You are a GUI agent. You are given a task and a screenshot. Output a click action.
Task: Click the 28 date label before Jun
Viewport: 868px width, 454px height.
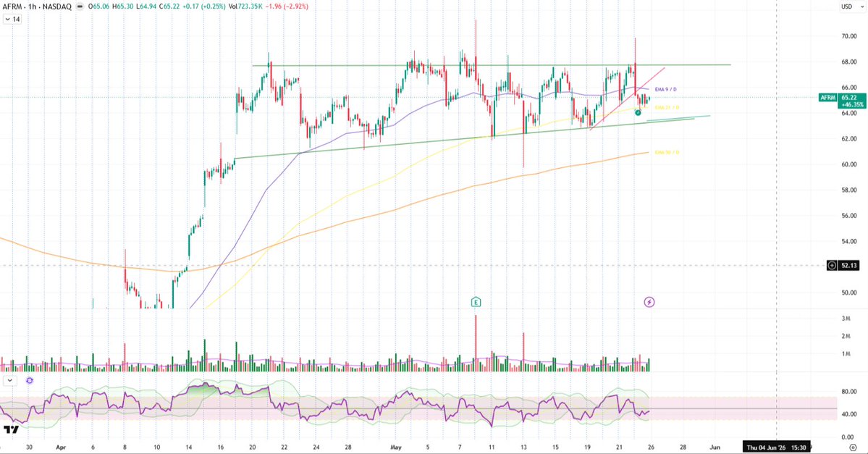(x=683, y=447)
